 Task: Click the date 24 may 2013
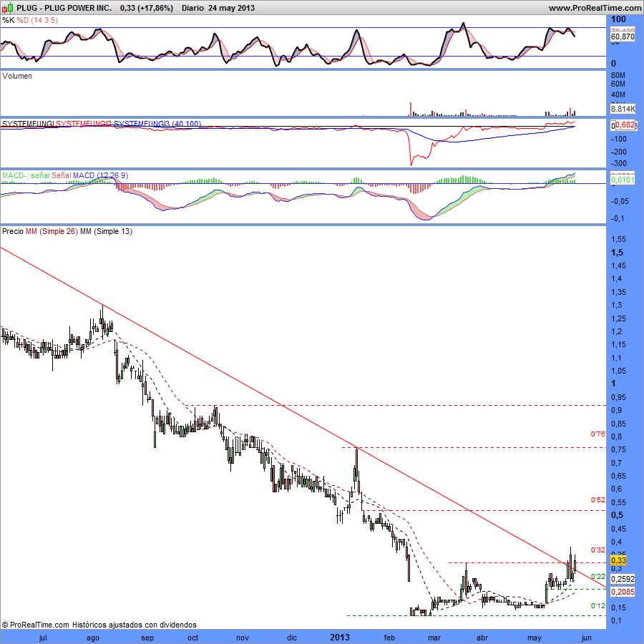click(x=231, y=8)
